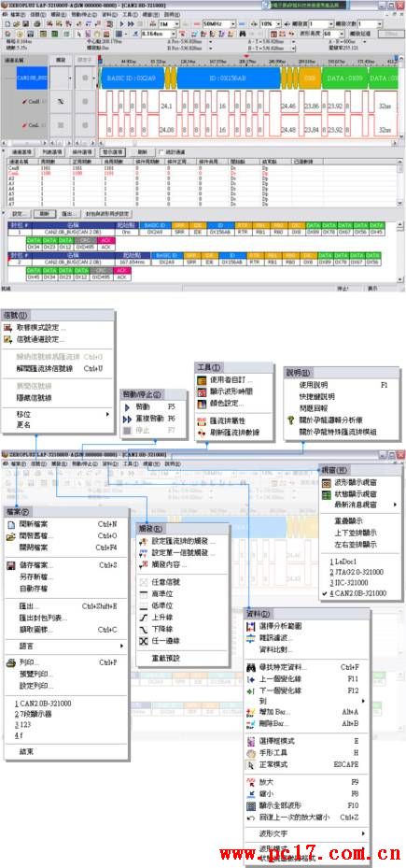Click the 尋找特定資料 binoculars icon
The width and height of the screenshot is (406, 868).
click(250, 667)
